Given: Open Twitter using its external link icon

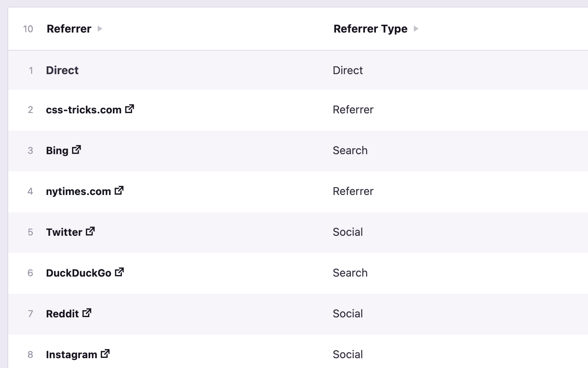Looking at the screenshot, I should [x=91, y=231].
